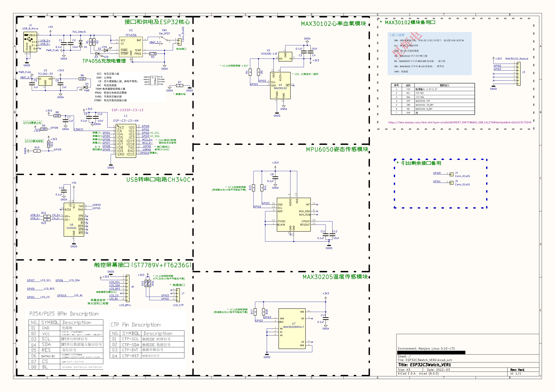555x392 pixels.
Task: Select the R7 zero-ohm resistor symbol
Action: tap(180, 86)
